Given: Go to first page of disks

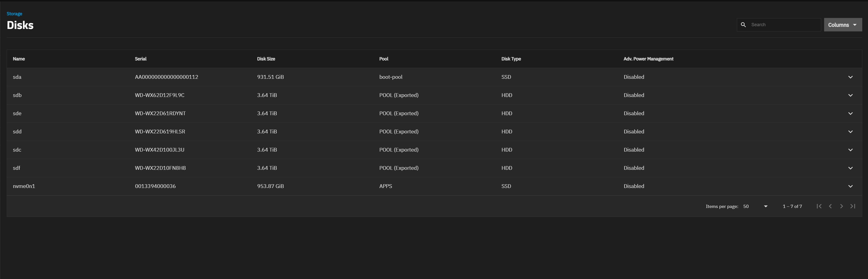Looking at the screenshot, I should 819,206.
